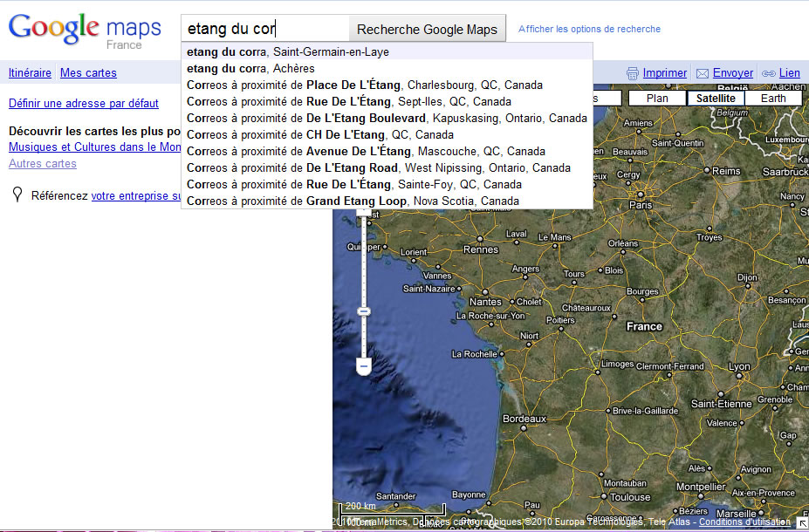The width and height of the screenshot is (809, 532).
Task: Click the pin icon beside Référencez
Action: point(17,194)
